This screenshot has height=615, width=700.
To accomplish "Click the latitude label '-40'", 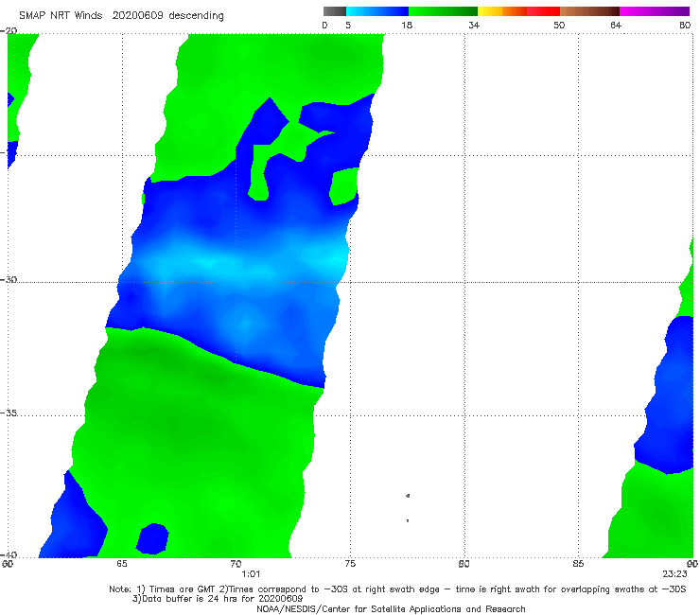I will click(9, 554).
